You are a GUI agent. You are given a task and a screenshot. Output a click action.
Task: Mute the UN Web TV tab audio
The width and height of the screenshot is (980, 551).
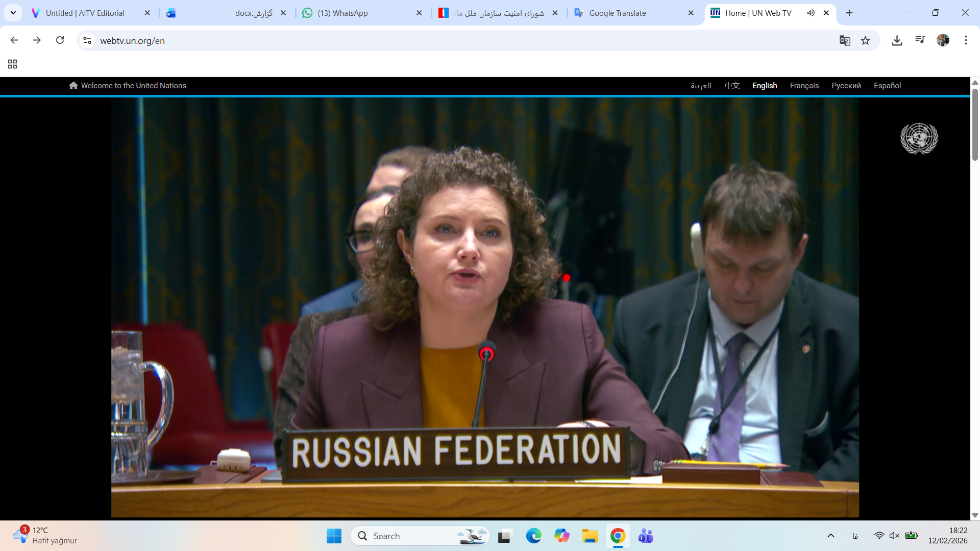[x=811, y=13]
